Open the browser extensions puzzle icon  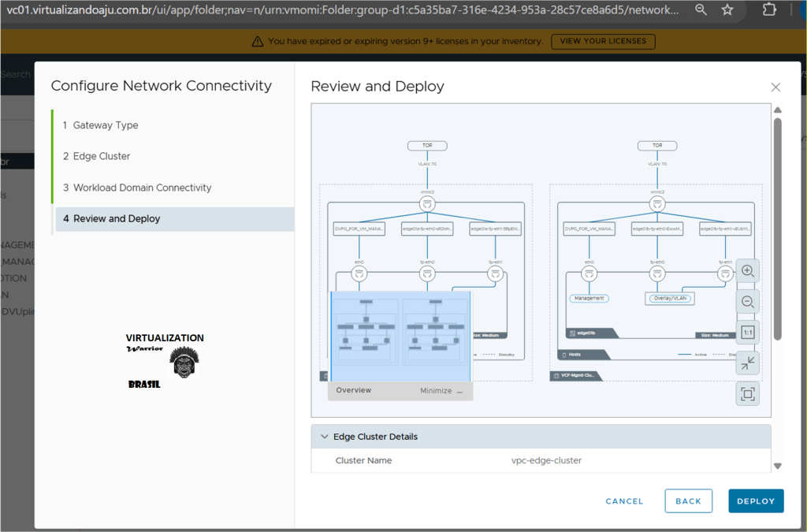pos(770,10)
